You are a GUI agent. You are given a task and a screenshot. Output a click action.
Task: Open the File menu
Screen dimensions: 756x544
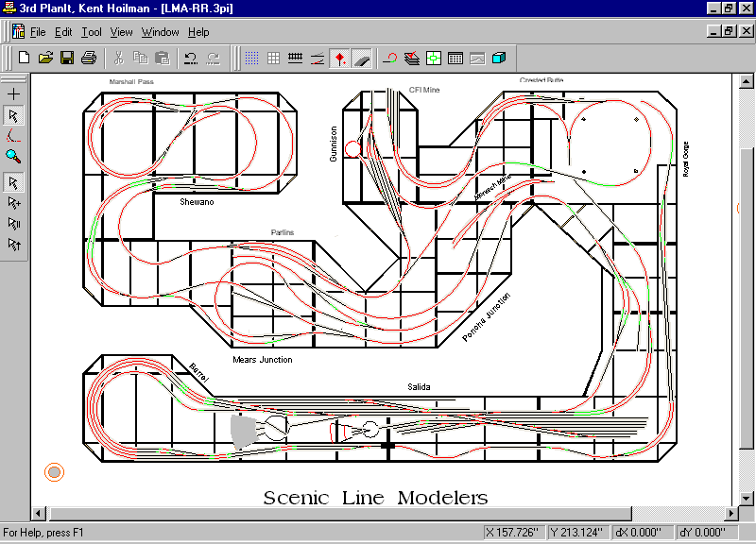38,32
